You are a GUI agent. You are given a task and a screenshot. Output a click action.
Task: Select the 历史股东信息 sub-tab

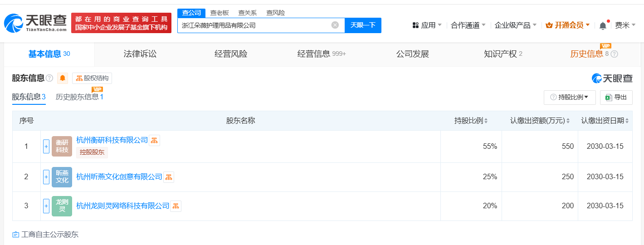79,97
